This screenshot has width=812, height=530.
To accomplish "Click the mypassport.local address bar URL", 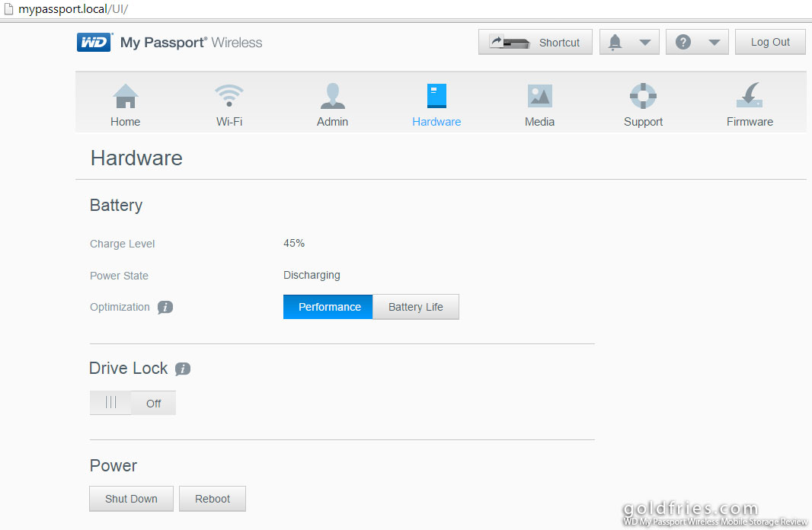I will pos(73,9).
